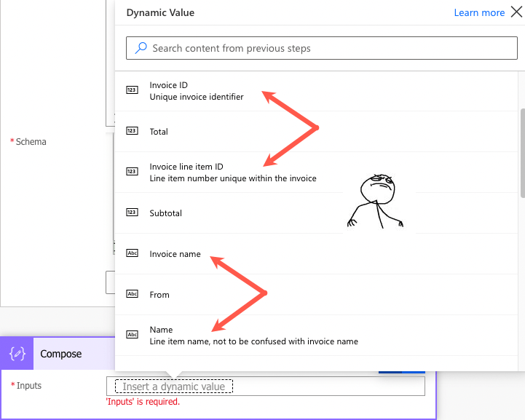Click the Abc icon beside From
Screen dimensions: 525x420
[132, 294]
